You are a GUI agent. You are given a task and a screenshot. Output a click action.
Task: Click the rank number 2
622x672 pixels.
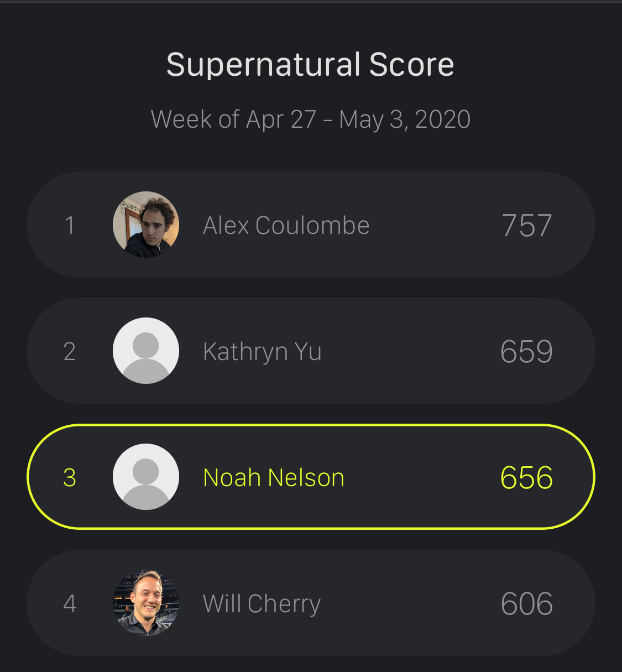pyautogui.click(x=70, y=352)
